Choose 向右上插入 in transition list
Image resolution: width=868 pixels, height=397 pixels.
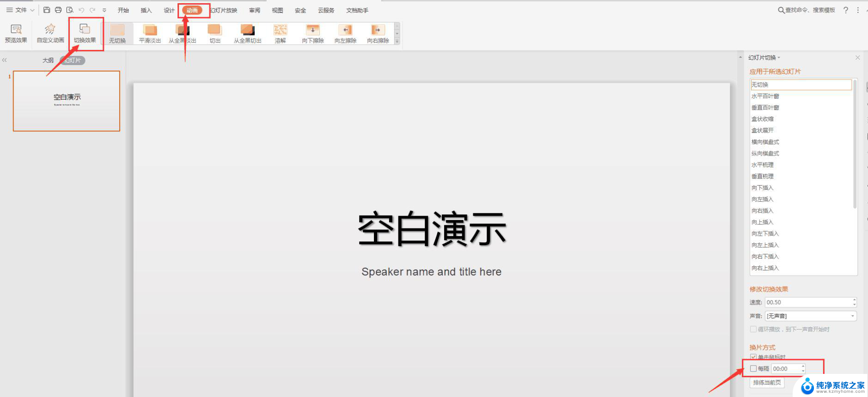(801, 268)
